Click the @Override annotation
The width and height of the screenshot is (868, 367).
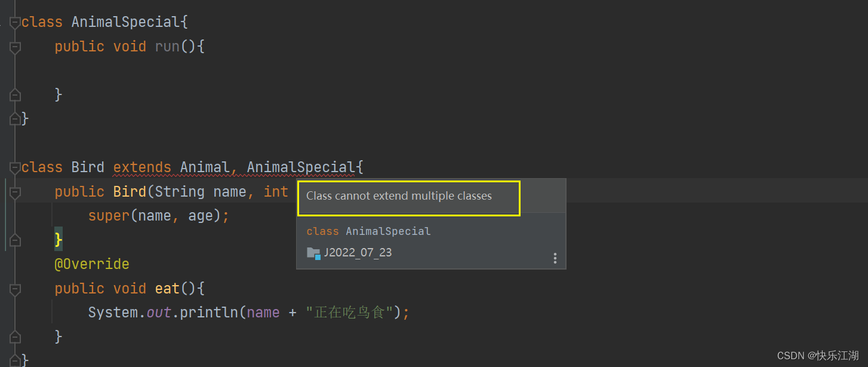tap(92, 264)
